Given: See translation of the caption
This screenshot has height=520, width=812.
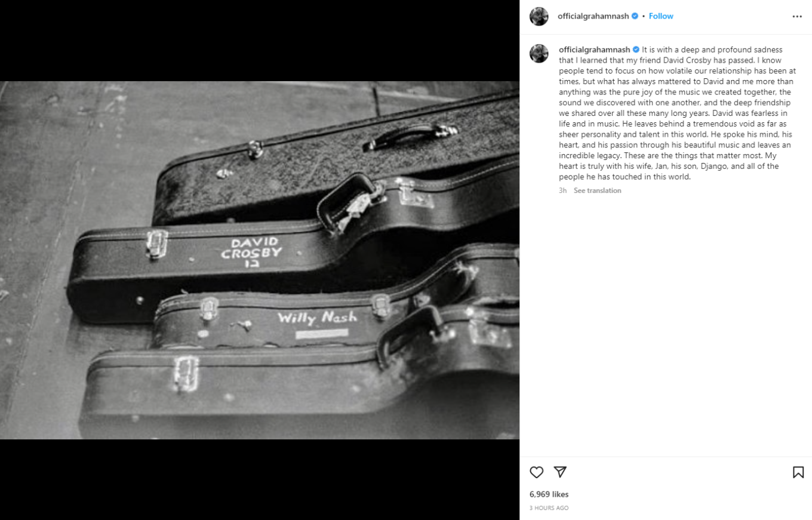Looking at the screenshot, I should tap(597, 190).
